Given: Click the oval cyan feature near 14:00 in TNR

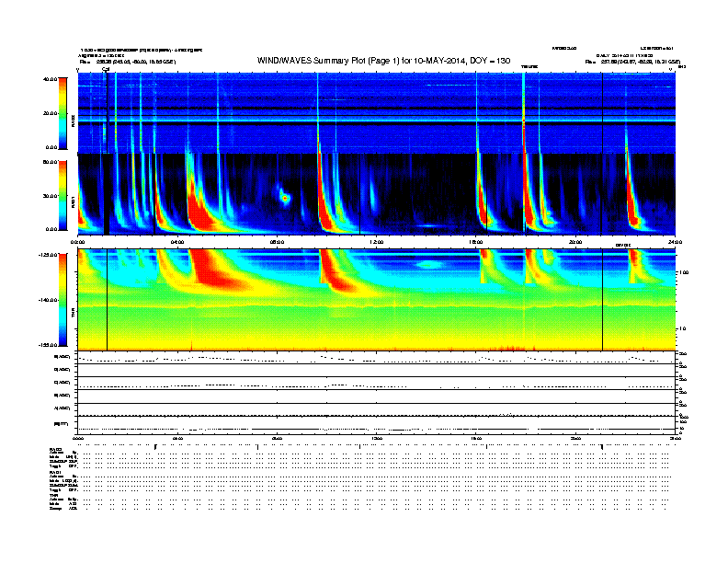Looking at the screenshot, I should pyautogui.click(x=430, y=265).
